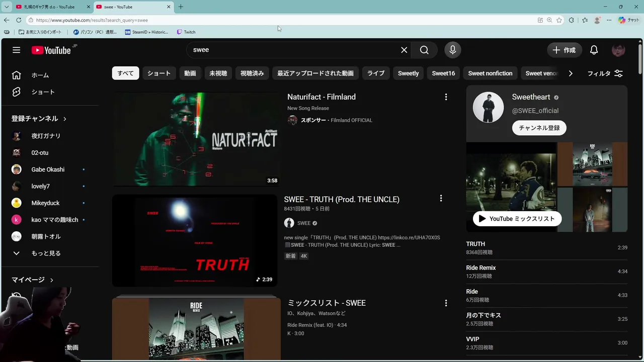Click the magnifier search button
This screenshot has width=644, height=362.
tap(424, 50)
